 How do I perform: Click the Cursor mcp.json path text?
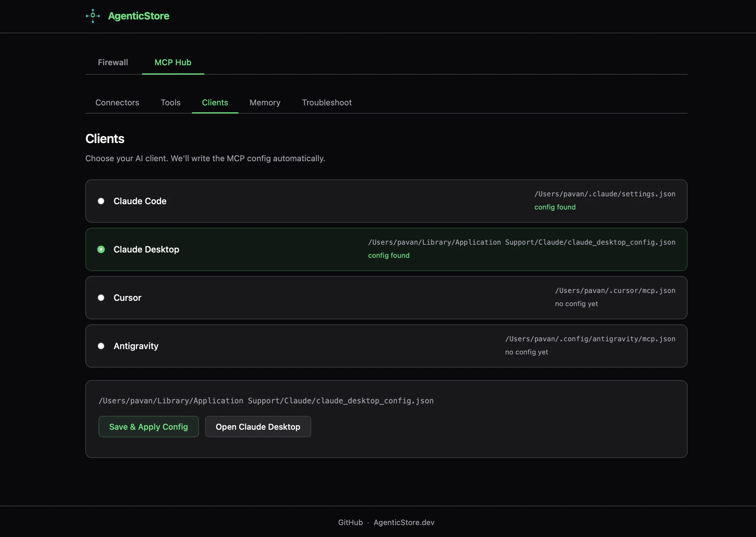615,291
